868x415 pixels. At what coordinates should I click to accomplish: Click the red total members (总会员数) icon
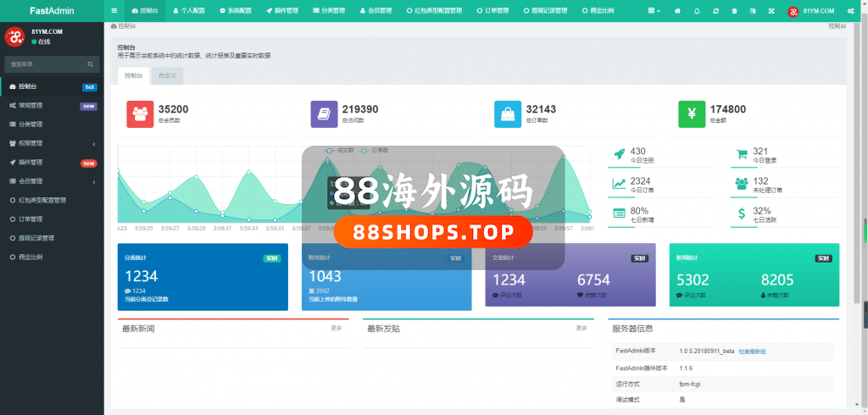(x=140, y=114)
